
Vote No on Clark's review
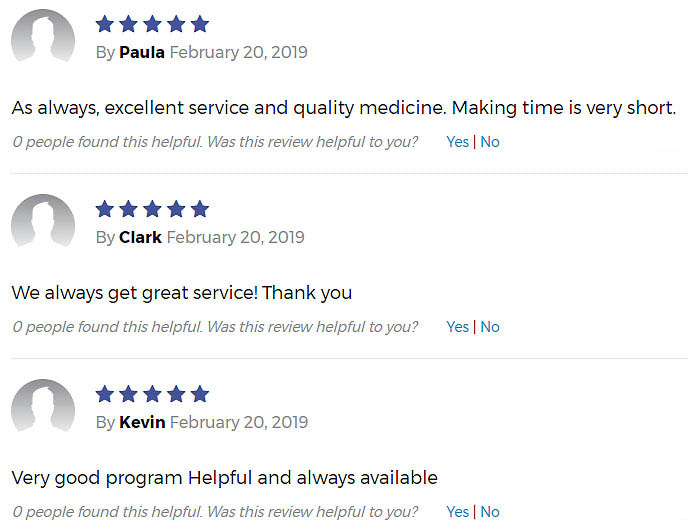click(x=490, y=327)
